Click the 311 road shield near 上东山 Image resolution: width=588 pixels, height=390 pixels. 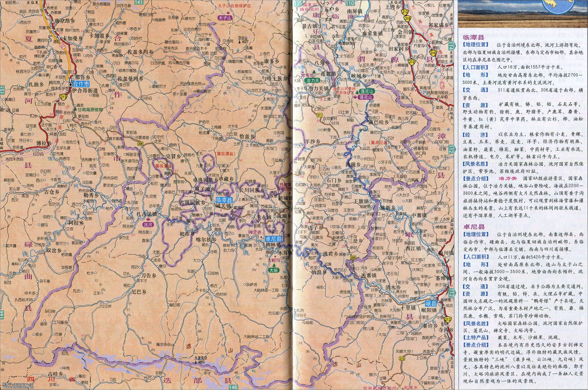click(319, 115)
